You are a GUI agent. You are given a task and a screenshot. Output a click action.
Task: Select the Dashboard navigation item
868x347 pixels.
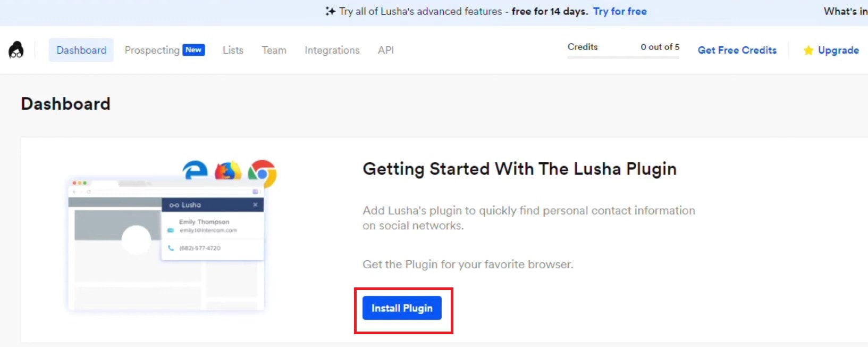point(81,50)
